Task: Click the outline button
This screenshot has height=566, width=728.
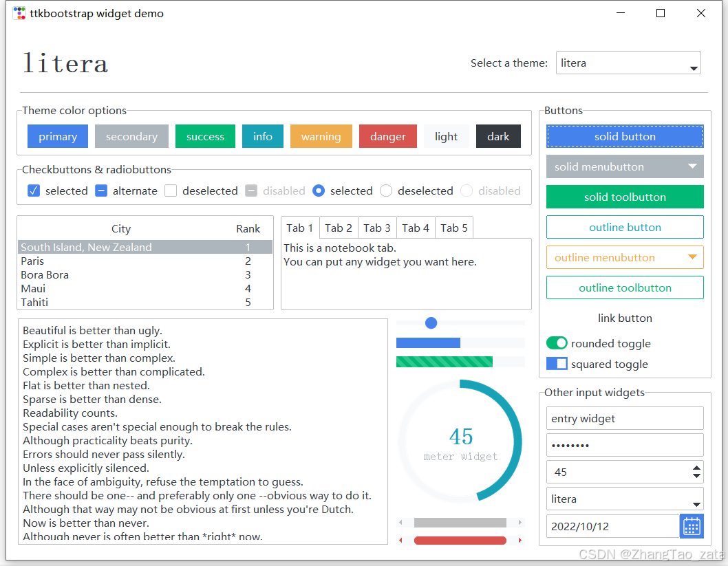Action: coord(625,228)
